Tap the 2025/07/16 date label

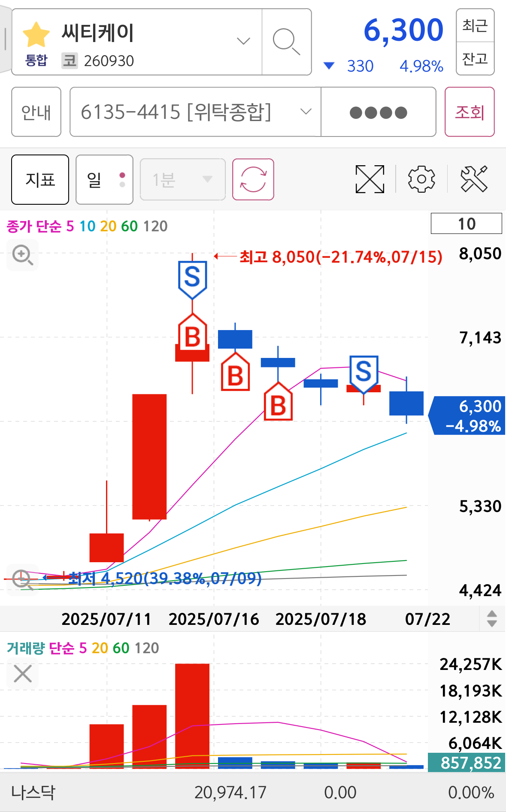point(214,619)
